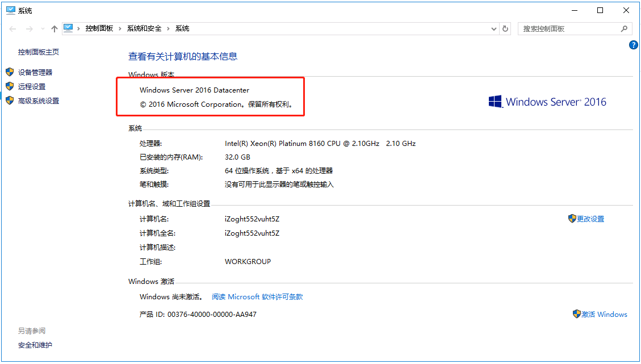This screenshot has width=641, height=364.
Task: Select 控制面板 breadcrumb in address bar
Action: 99,28
